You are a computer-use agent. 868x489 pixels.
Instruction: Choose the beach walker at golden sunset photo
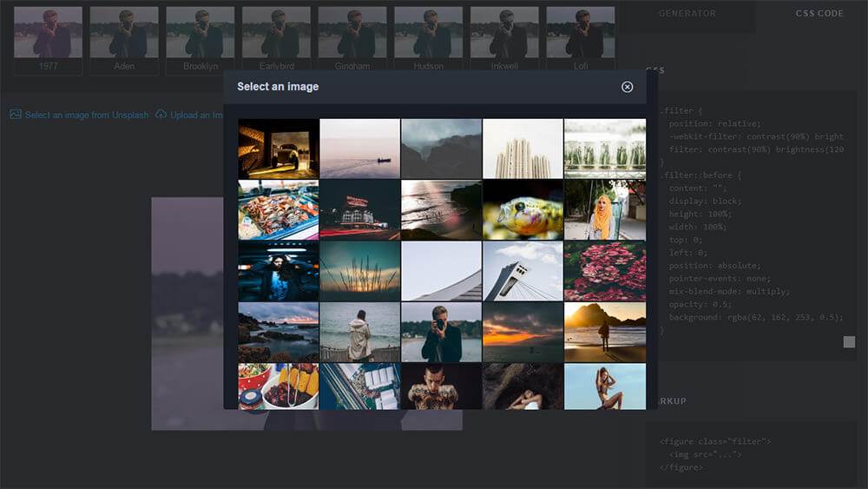[604, 333]
